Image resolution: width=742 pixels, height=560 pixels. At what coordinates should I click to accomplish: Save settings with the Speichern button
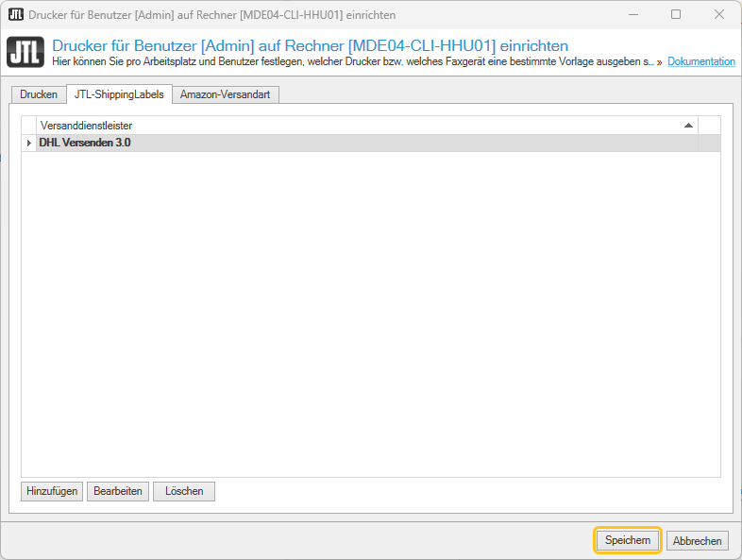(x=628, y=540)
